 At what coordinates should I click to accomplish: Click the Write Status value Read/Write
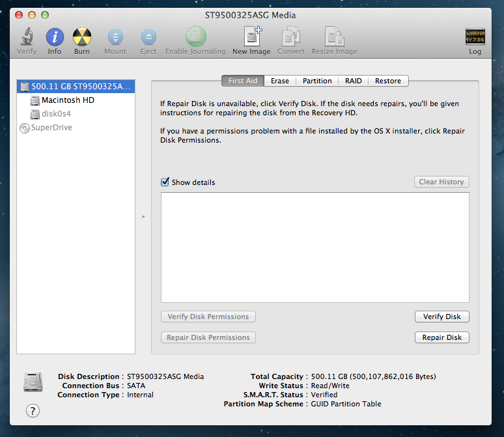point(330,386)
